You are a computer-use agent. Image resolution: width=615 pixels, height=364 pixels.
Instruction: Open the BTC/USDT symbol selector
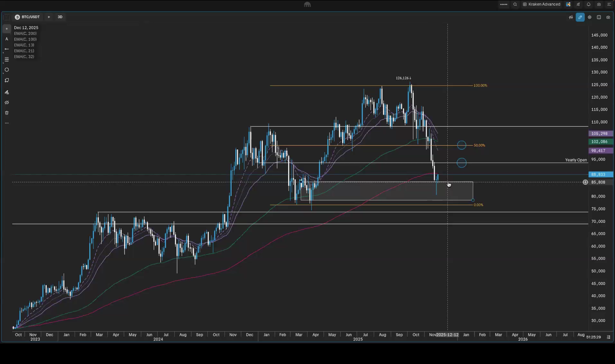(27, 17)
